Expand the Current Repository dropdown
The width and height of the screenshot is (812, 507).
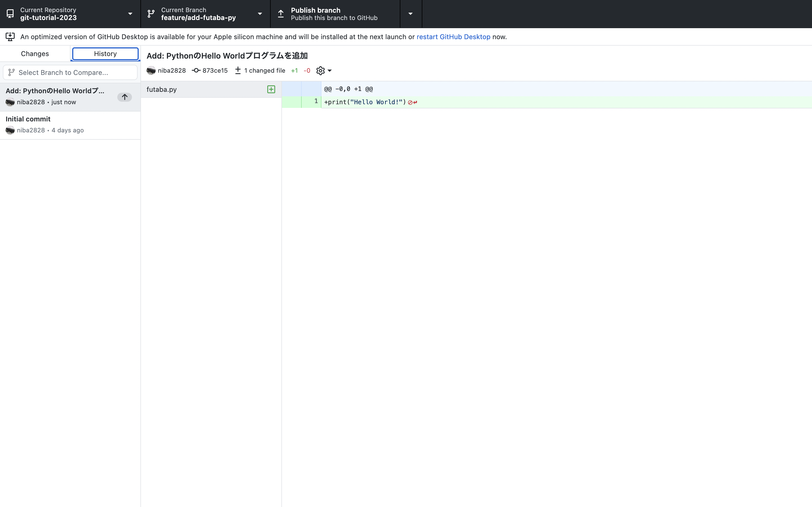click(x=130, y=14)
